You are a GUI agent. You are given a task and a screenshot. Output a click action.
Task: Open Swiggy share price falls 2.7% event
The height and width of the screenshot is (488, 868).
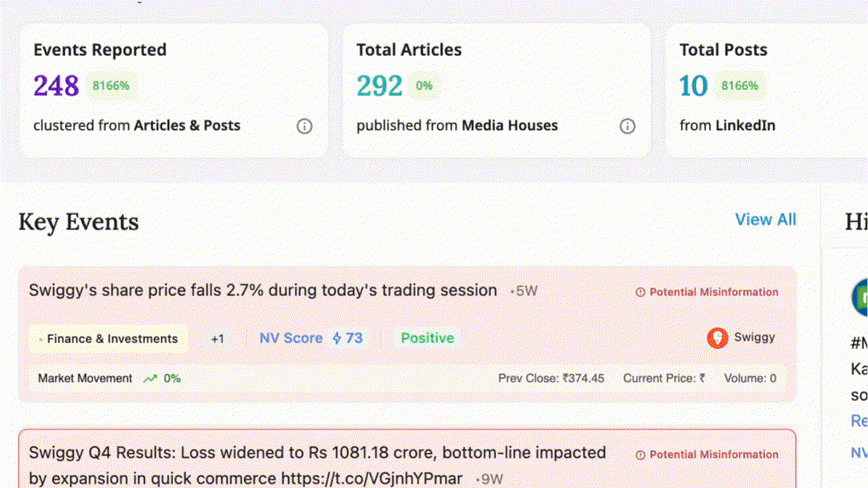(x=263, y=290)
